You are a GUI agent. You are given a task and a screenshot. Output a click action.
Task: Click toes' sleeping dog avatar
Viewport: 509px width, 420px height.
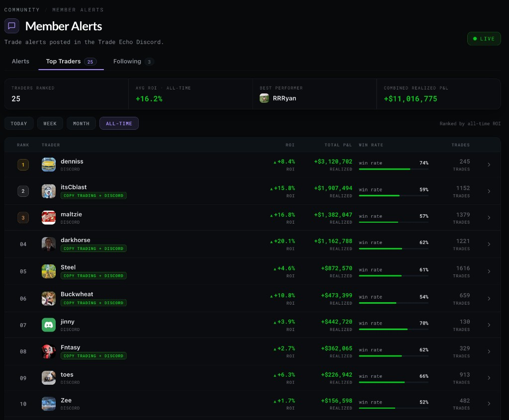[49, 378]
